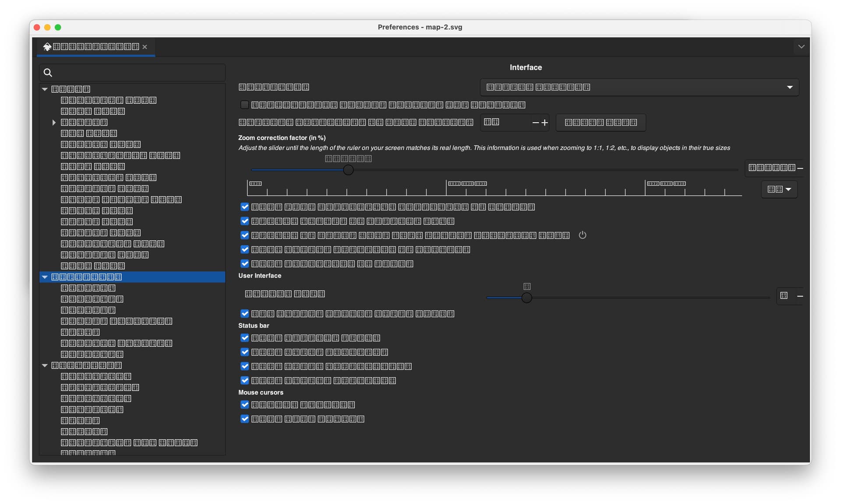The height and width of the screenshot is (504, 841).
Task: Expand the collapsed sub-item arrow in the first tree group
Action: tap(54, 123)
